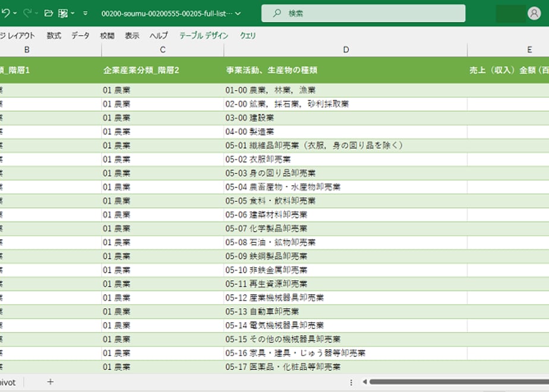The height and width of the screenshot is (392, 549).
Task: Open Customize Quick Access Toolbar arrow
Action: tap(86, 13)
